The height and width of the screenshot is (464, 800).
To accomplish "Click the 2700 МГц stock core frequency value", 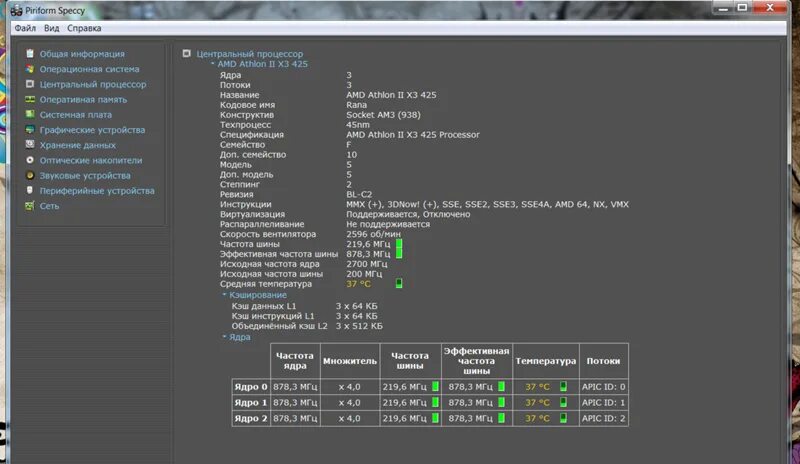I will point(366,264).
